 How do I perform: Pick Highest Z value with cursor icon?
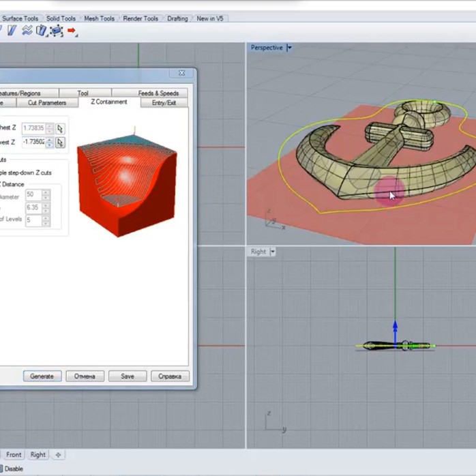pos(60,129)
